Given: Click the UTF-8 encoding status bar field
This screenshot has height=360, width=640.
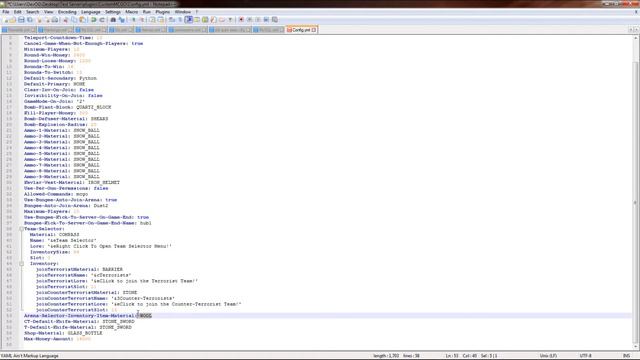Looking at the screenshot, I should tap(585, 356).
